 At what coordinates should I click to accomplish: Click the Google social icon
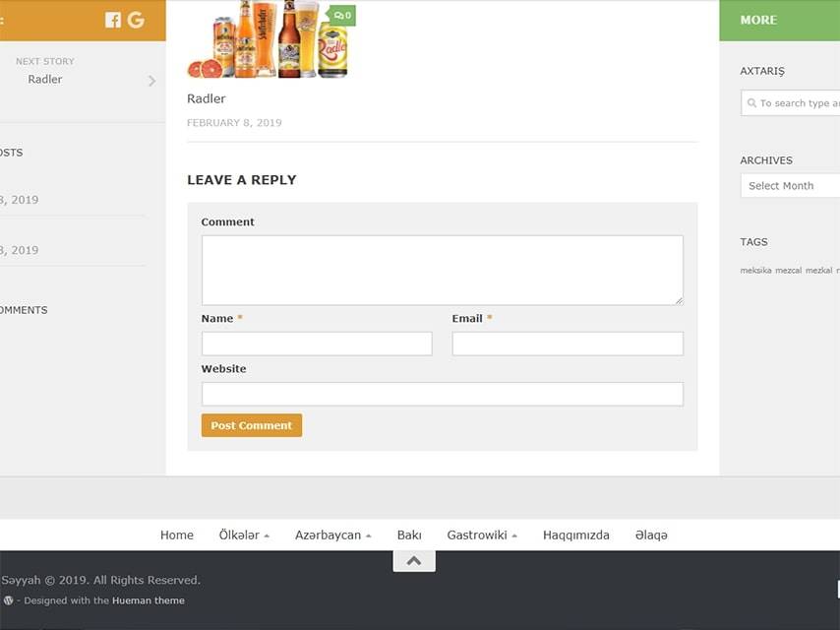click(136, 20)
